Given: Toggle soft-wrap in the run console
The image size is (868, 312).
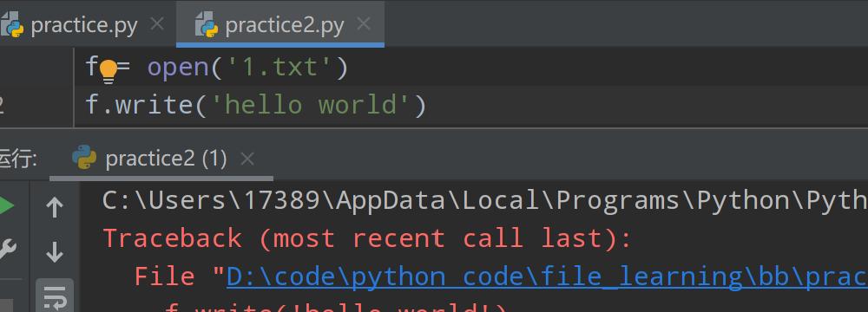Looking at the screenshot, I should (x=54, y=296).
